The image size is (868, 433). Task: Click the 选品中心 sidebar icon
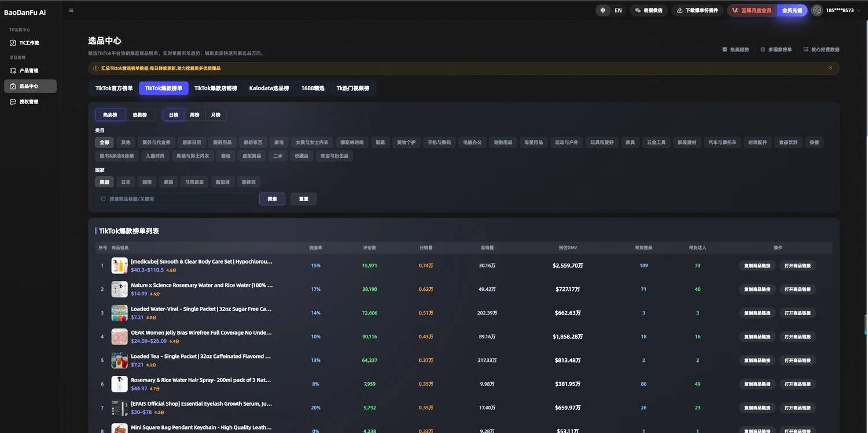click(13, 86)
